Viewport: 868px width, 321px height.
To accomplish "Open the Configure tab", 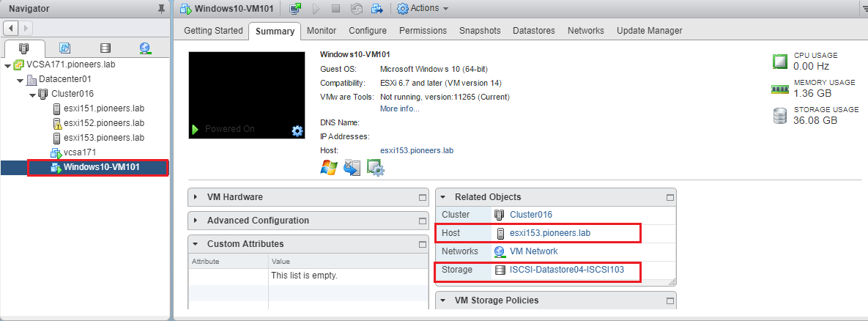I will [368, 31].
